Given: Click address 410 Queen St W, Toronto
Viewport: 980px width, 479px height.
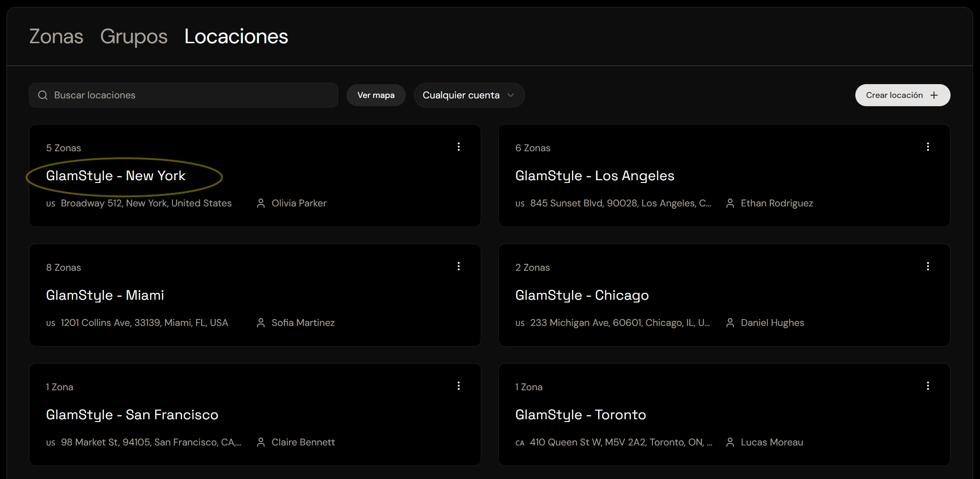Looking at the screenshot, I should point(621,442).
